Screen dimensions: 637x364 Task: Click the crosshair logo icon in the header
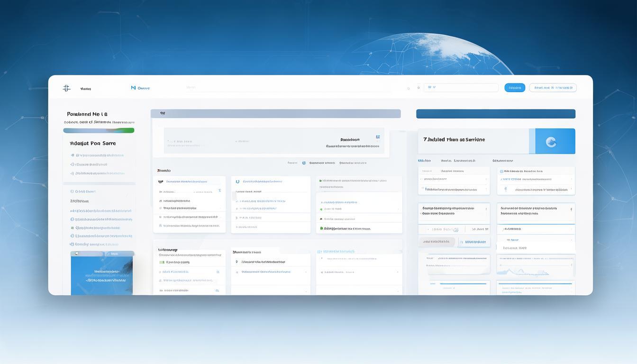coord(66,88)
